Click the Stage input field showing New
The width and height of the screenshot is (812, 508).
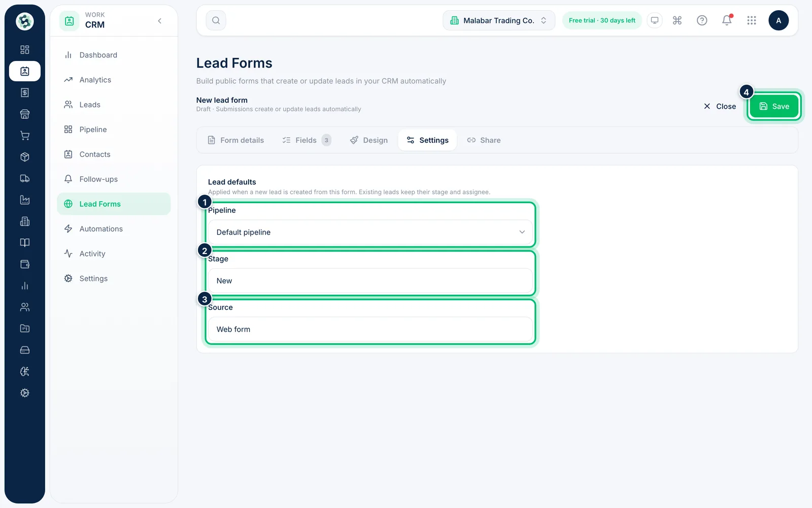pos(370,281)
